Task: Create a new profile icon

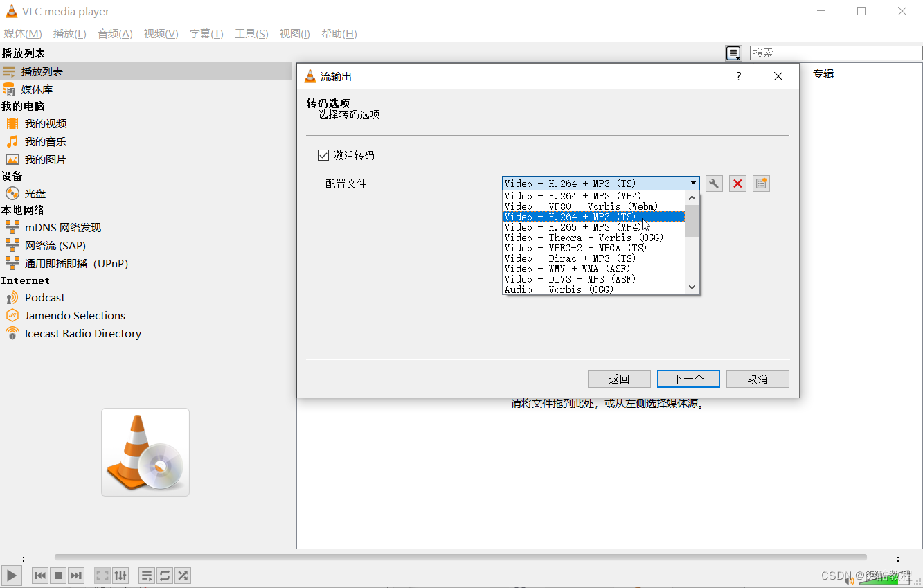Action: point(761,184)
